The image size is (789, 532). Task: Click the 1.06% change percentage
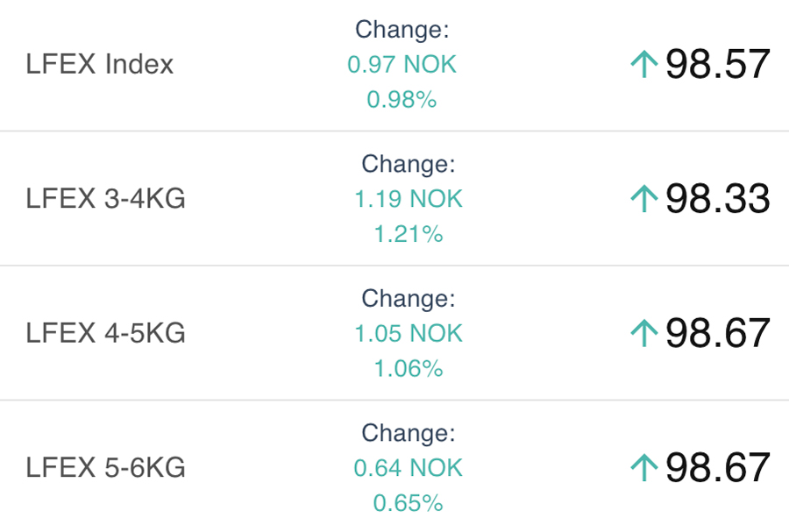[408, 369]
